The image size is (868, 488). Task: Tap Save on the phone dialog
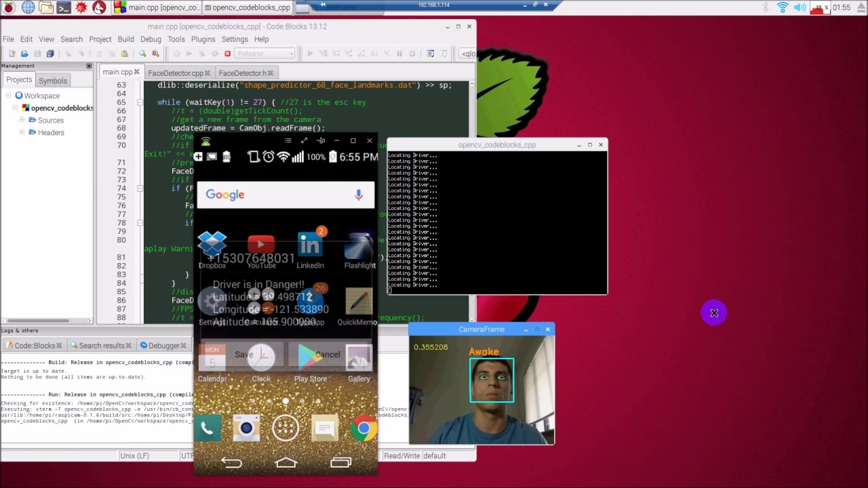(243, 354)
